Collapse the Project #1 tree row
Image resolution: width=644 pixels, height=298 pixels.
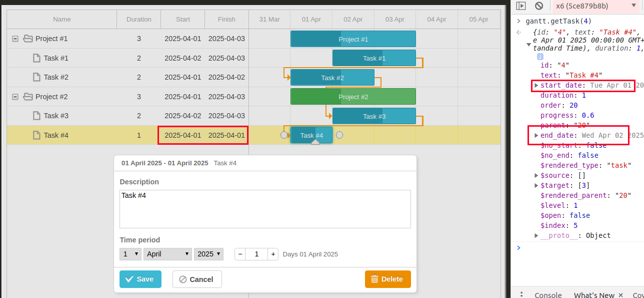(15, 39)
